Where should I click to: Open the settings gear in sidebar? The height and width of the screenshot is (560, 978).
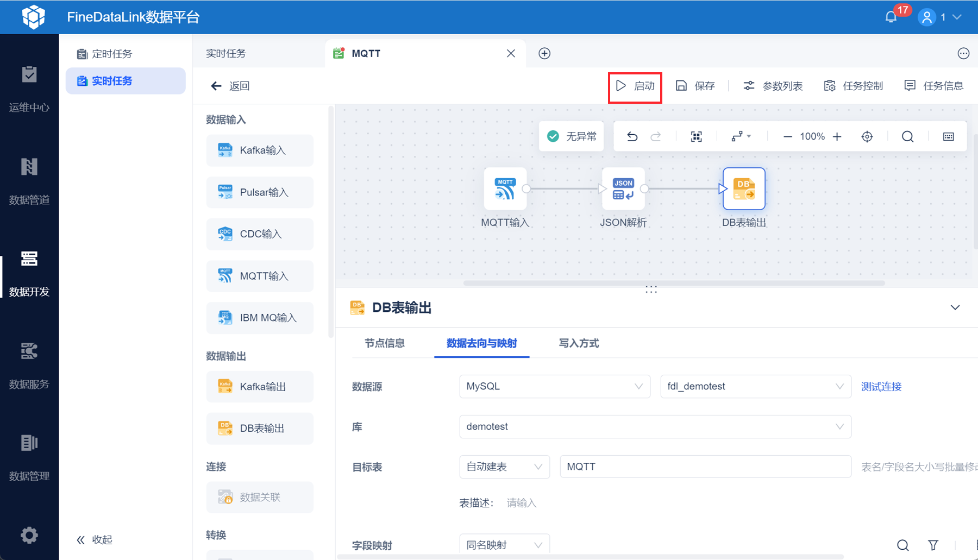point(29,535)
